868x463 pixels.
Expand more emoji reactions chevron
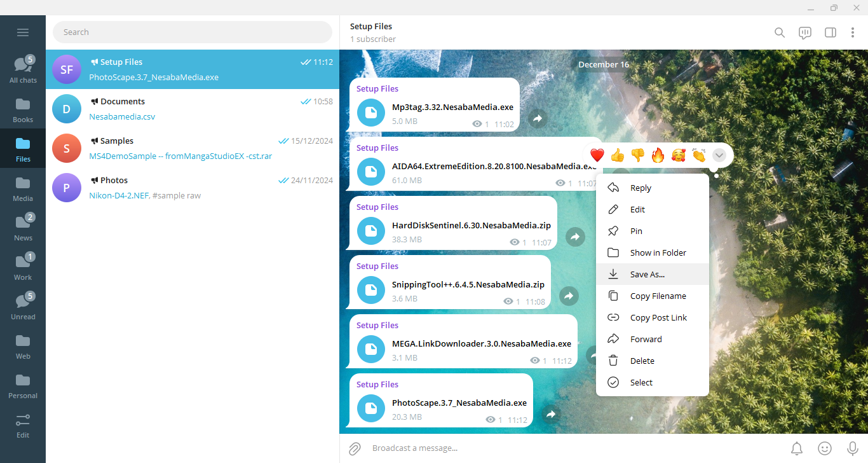[x=719, y=155]
